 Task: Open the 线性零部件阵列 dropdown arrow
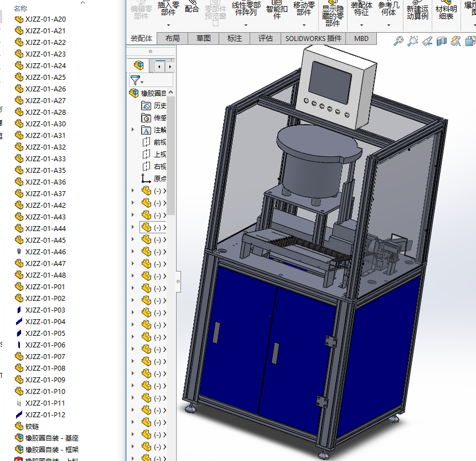tap(246, 25)
